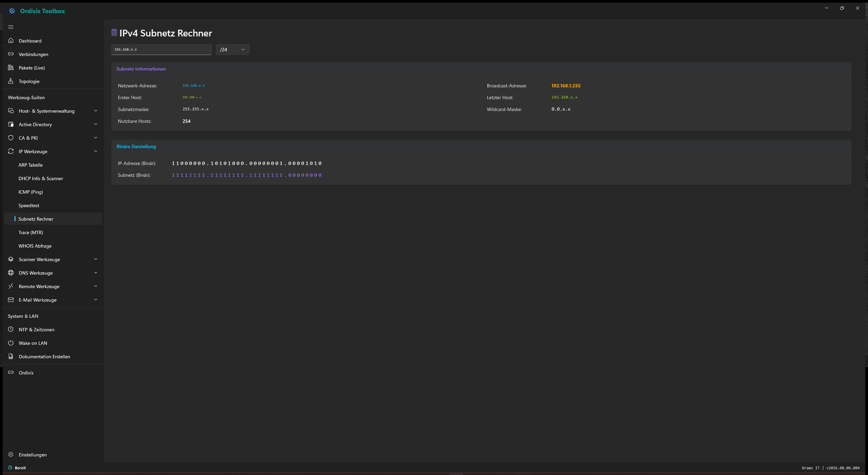Screen dimensions: 868x475
Task: Click the Remote Werkzeuge icon
Action: click(x=10, y=286)
